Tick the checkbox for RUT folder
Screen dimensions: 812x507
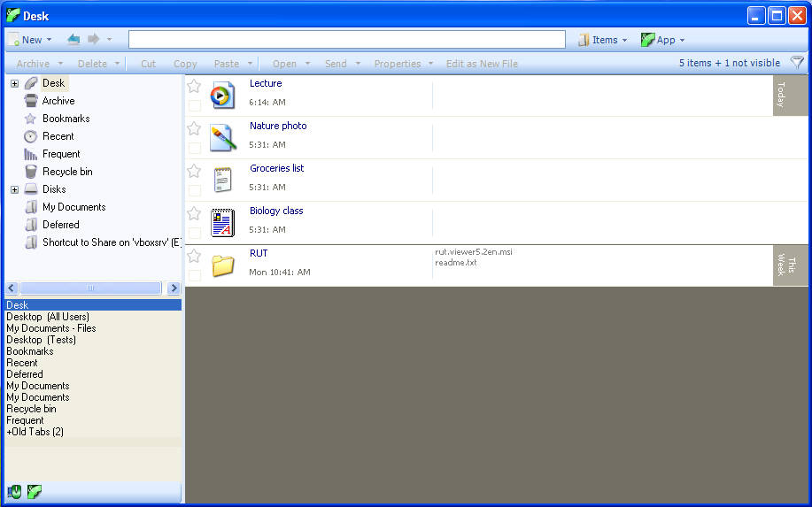pos(195,275)
